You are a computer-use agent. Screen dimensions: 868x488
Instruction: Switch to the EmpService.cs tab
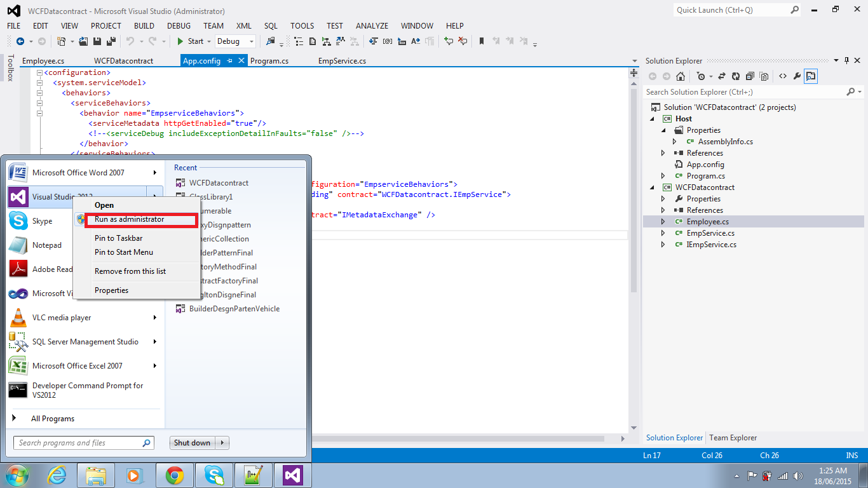pyautogui.click(x=342, y=61)
